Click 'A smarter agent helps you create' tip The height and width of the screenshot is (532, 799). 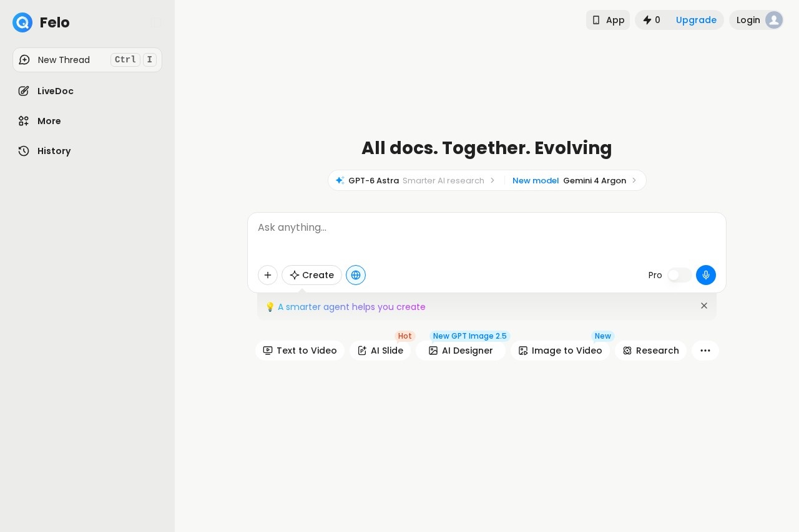click(x=351, y=307)
